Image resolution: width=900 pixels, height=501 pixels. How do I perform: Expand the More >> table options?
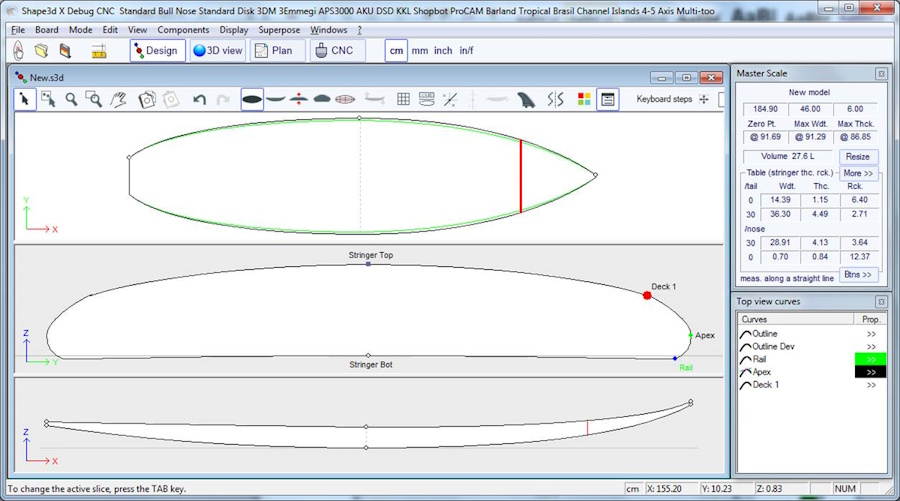858,173
